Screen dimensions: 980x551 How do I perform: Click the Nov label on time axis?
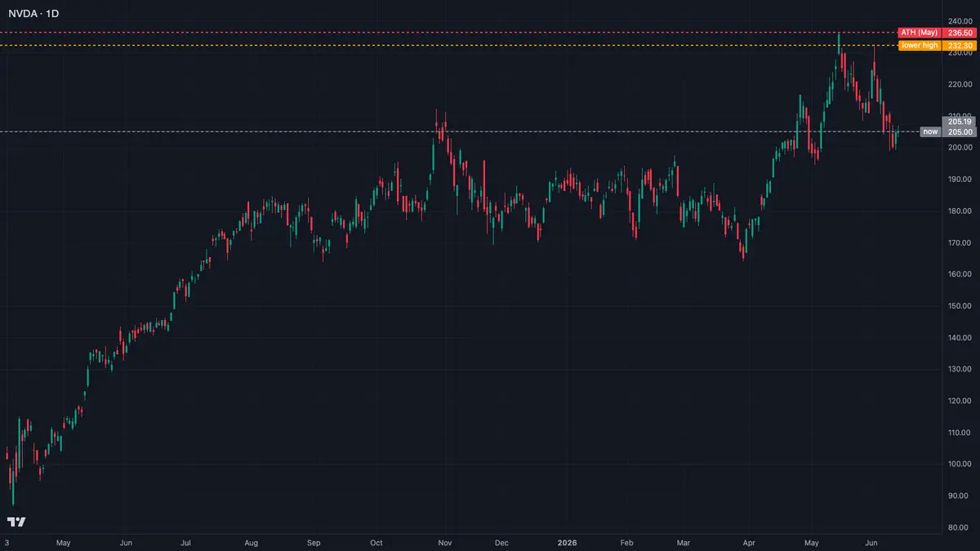[445, 542]
